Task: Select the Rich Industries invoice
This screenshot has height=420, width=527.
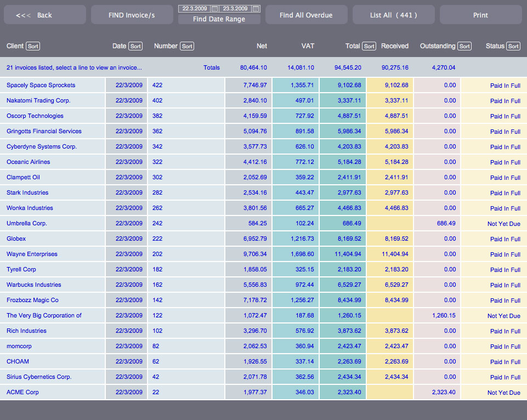Action: (263, 331)
